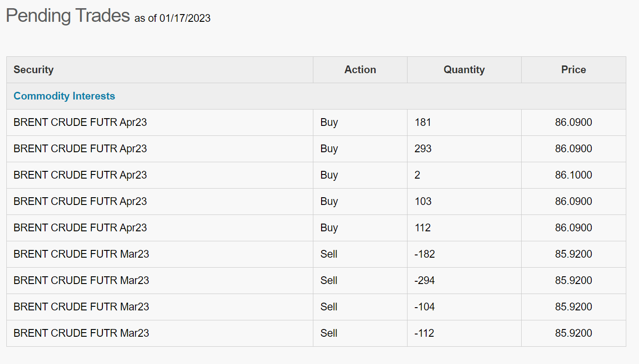Select the Apr23 row with quantity 181

click(x=80, y=122)
